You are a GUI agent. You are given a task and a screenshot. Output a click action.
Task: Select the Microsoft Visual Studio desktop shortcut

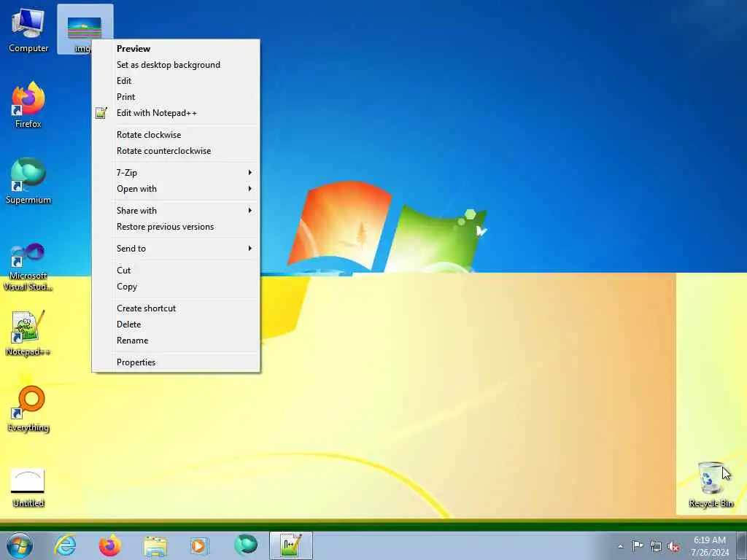tap(28, 267)
